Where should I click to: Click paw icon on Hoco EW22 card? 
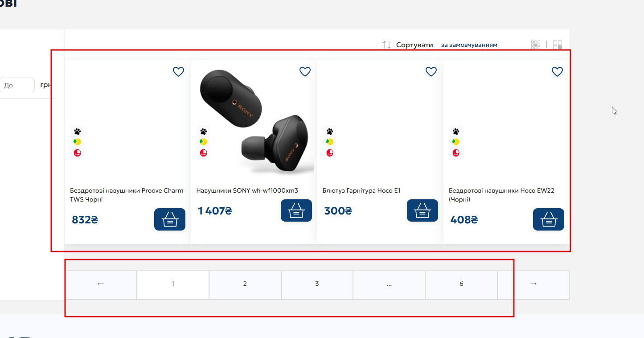click(456, 132)
